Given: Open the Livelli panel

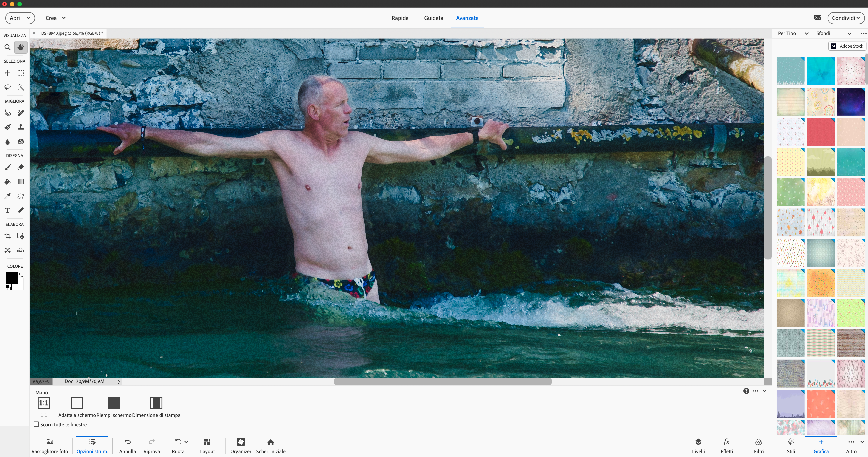Looking at the screenshot, I should 698,445.
